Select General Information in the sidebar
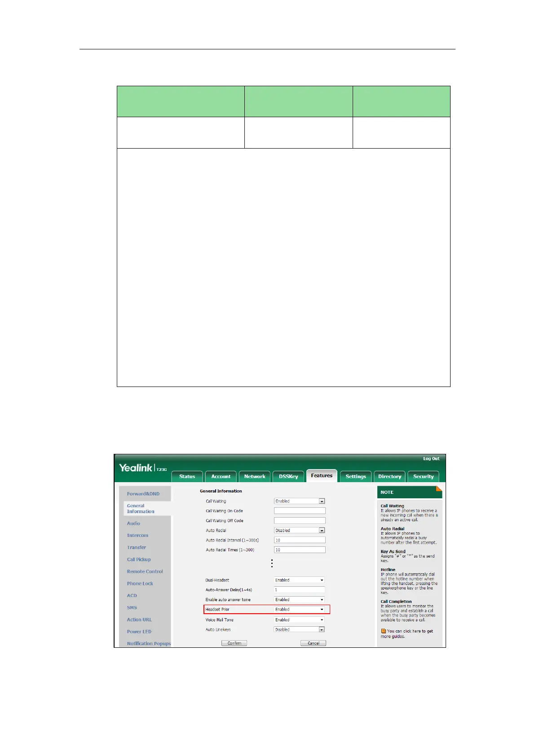This screenshot has height=756, width=535. (x=141, y=509)
